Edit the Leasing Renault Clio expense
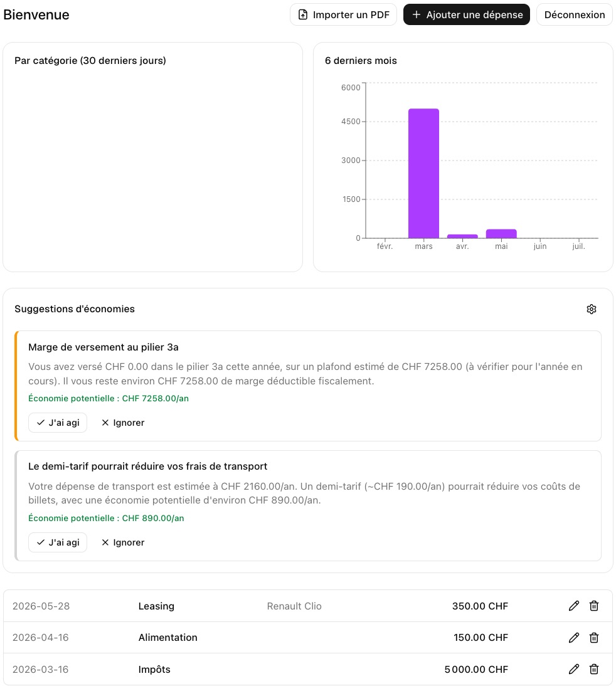Viewport: 616px width, 686px height. 573,606
